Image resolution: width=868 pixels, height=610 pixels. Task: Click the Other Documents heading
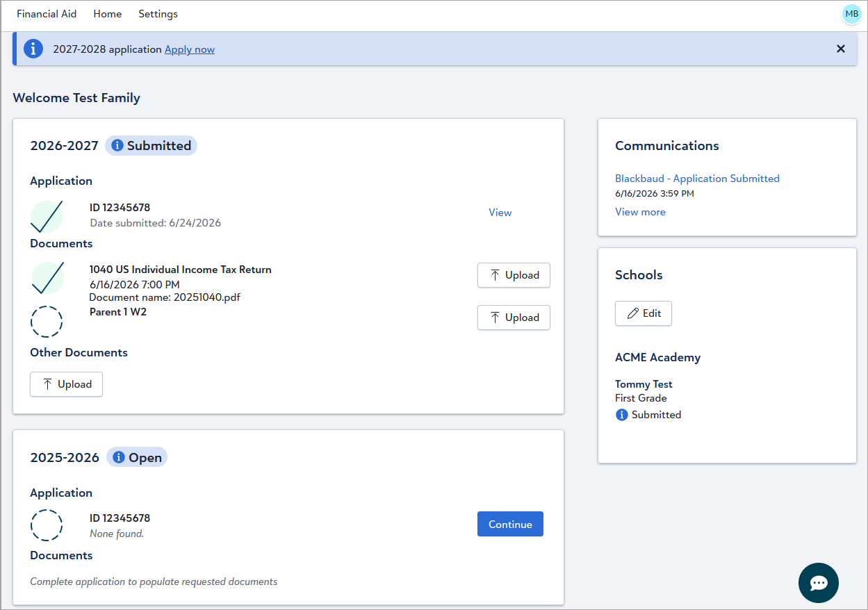pyautogui.click(x=79, y=352)
